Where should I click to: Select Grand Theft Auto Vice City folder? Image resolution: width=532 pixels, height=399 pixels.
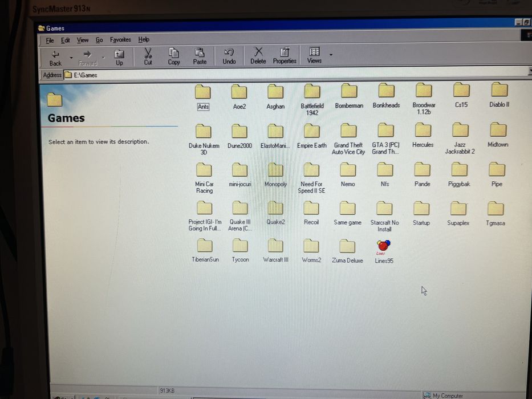(x=348, y=139)
